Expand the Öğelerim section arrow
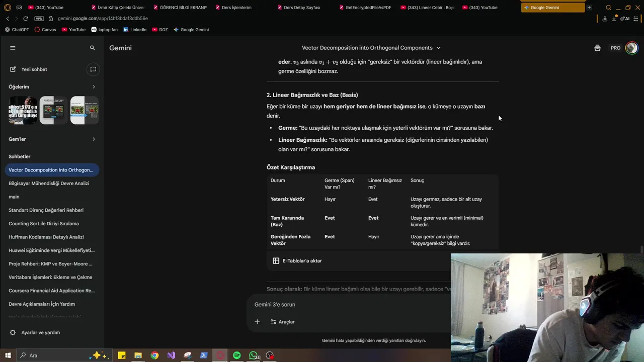Image resolution: width=644 pixels, height=362 pixels. point(94,87)
